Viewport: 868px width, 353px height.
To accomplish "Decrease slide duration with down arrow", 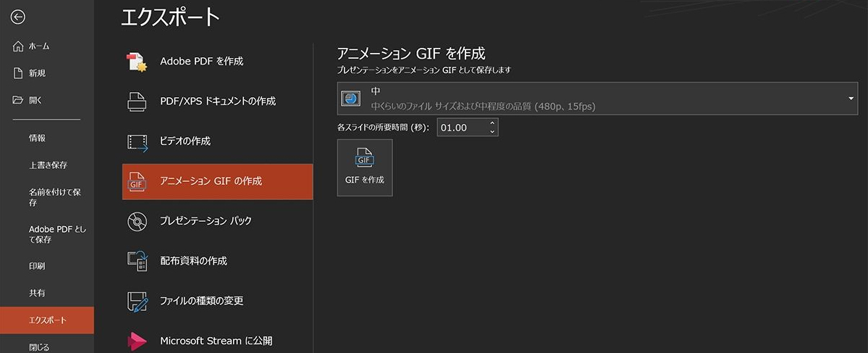I will click(x=492, y=132).
